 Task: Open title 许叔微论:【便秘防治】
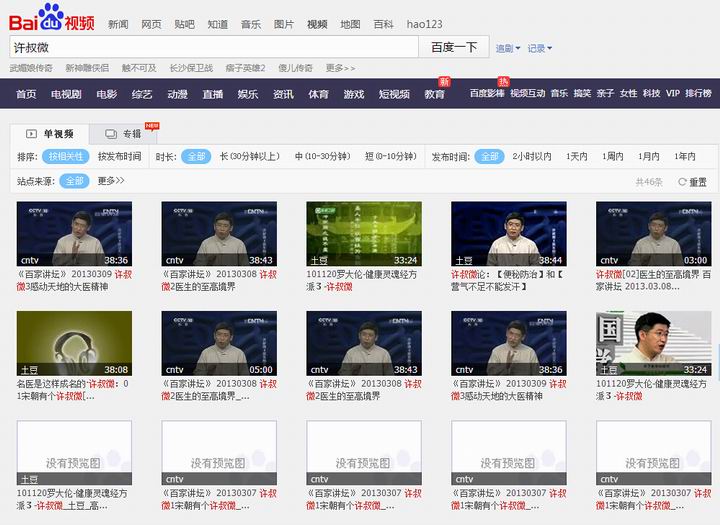[x=507, y=281]
